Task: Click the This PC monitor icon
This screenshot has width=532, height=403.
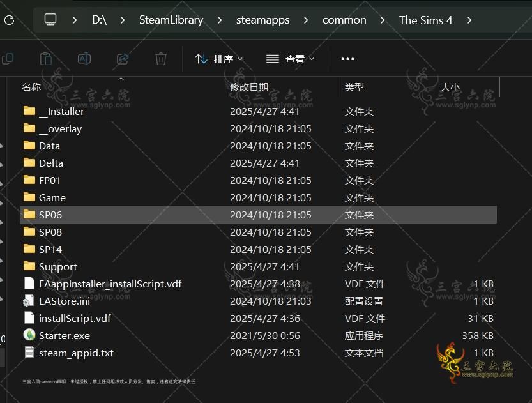Action: click(50, 20)
